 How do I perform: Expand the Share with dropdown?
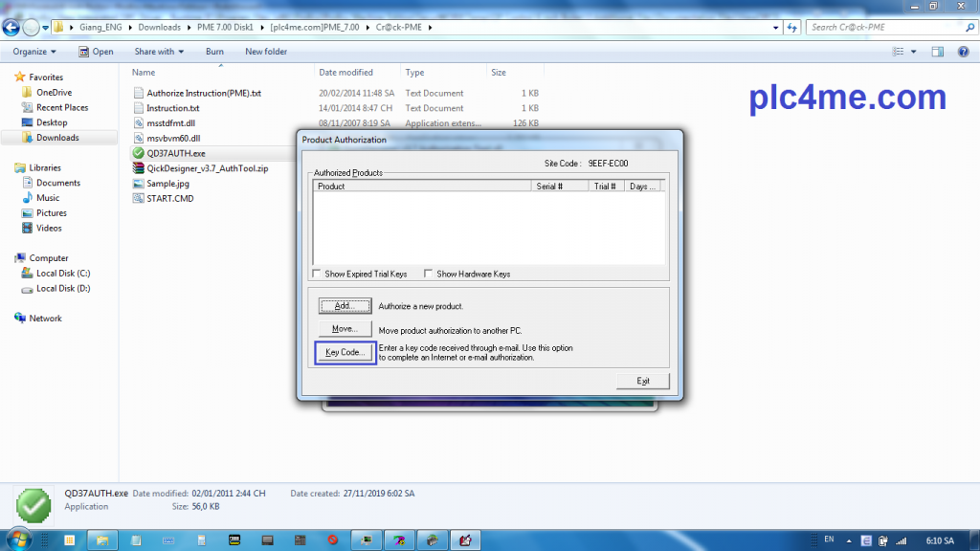(159, 52)
